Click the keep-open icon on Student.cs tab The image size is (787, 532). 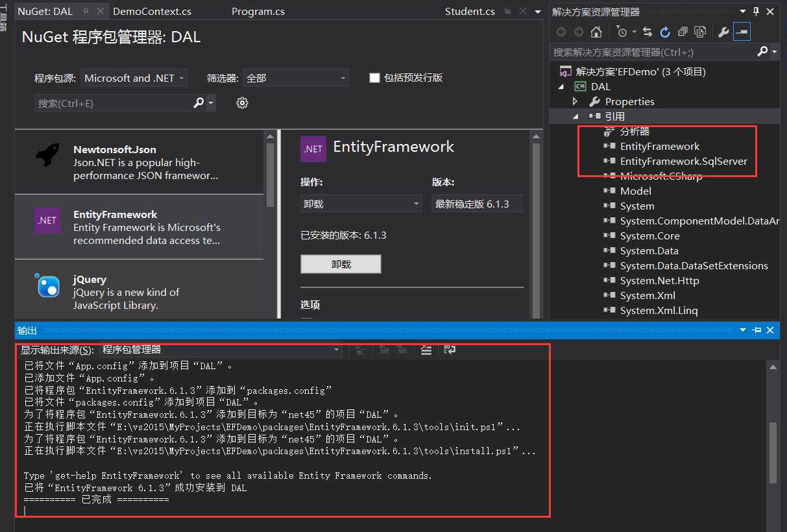click(507, 12)
